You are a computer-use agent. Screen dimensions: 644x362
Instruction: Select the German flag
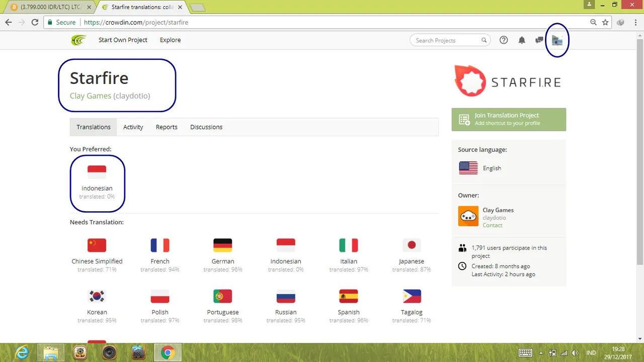(223, 245)
